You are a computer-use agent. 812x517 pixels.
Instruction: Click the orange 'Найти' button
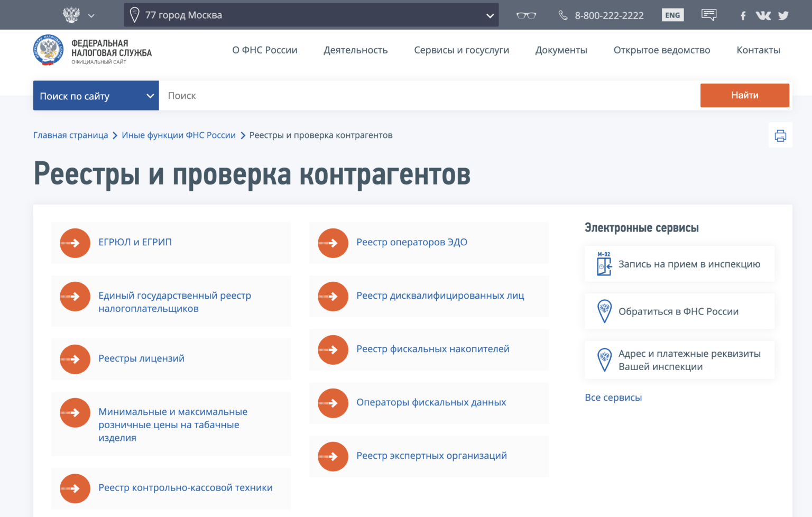point(745,95)
